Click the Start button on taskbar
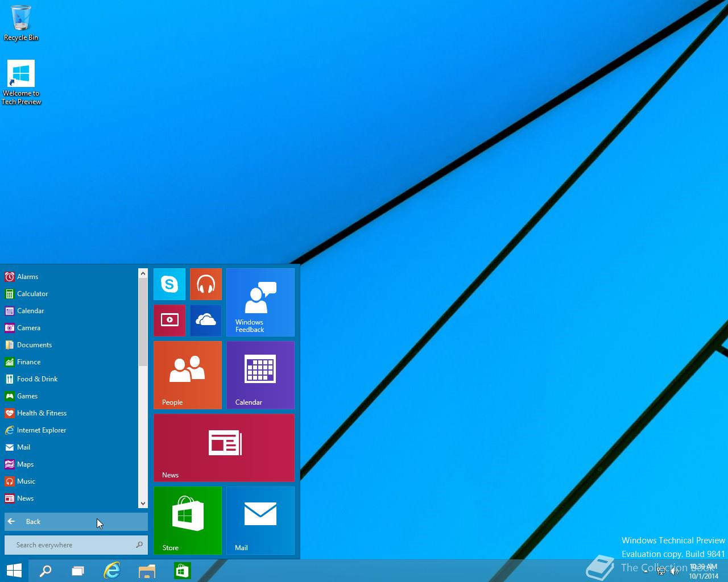Viewport: 728px width, 582px height. pyautogui.click(x=14, y=571)
